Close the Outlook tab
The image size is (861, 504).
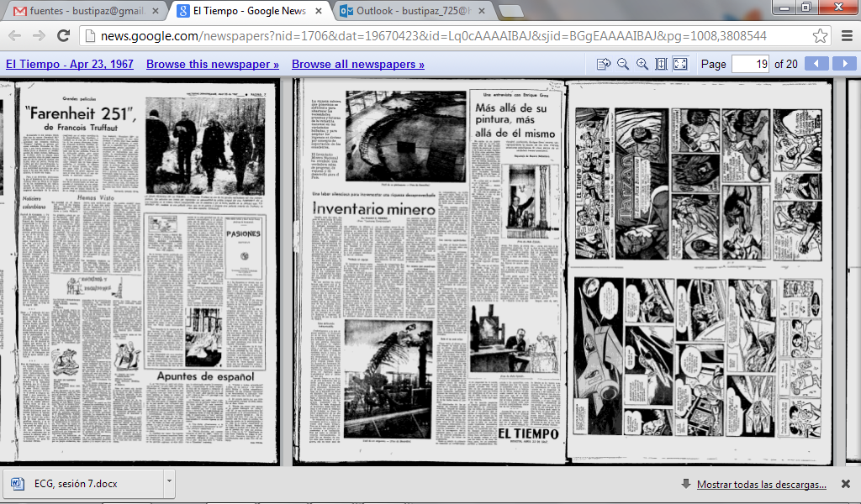482,11
